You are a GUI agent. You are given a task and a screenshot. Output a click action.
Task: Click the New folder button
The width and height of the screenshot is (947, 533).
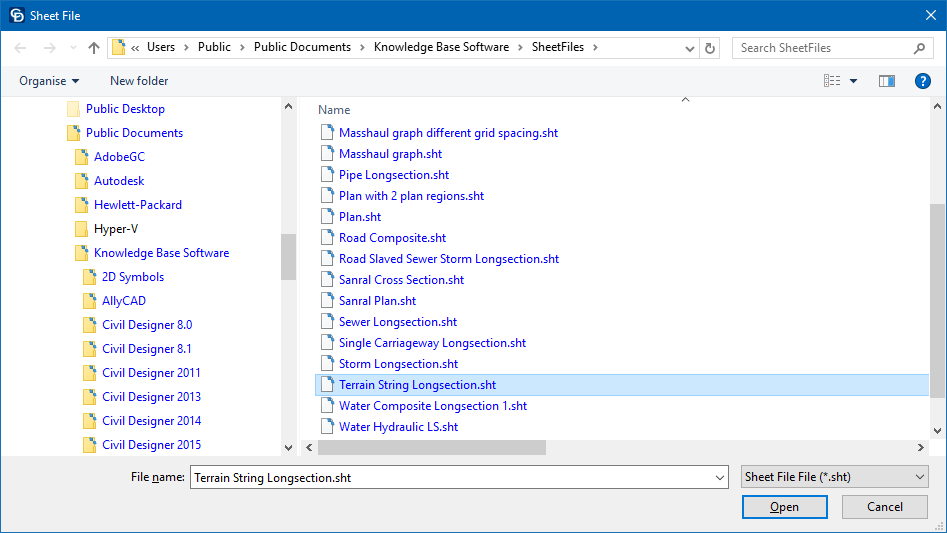(139, 81)
